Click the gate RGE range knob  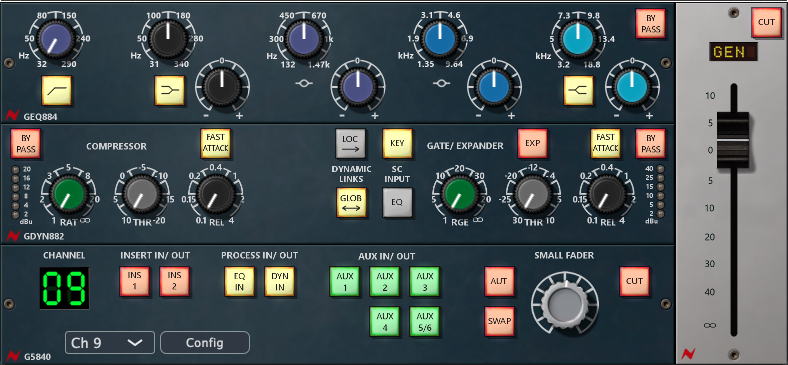click(459, 195)
